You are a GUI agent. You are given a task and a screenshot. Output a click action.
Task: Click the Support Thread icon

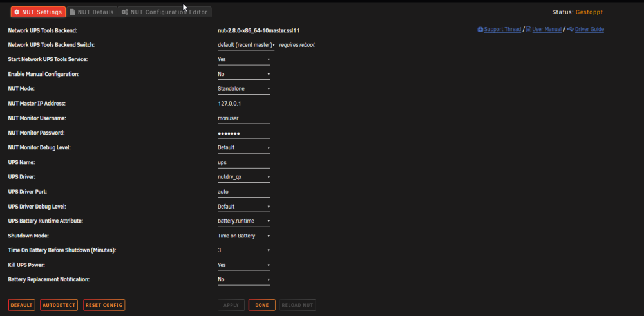(480, 30)
